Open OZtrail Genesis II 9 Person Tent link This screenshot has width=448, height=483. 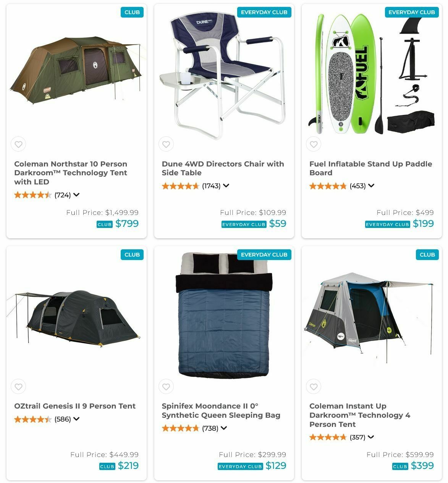75,406
